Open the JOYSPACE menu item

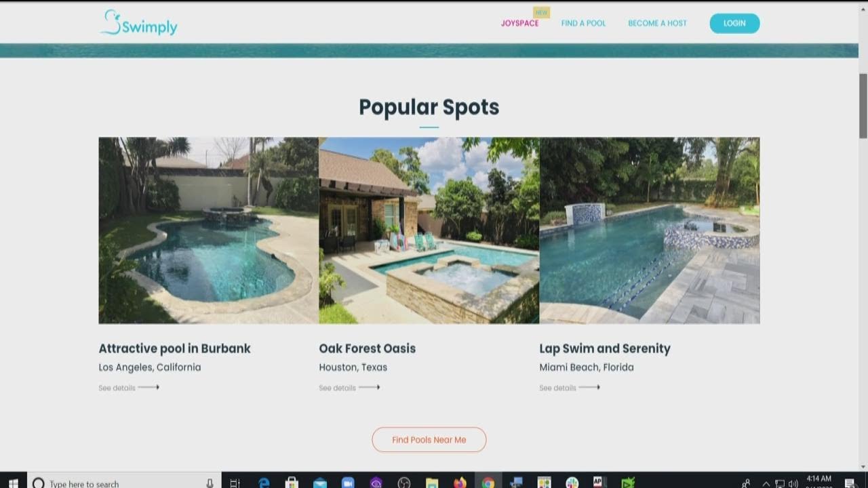point(519,23)
